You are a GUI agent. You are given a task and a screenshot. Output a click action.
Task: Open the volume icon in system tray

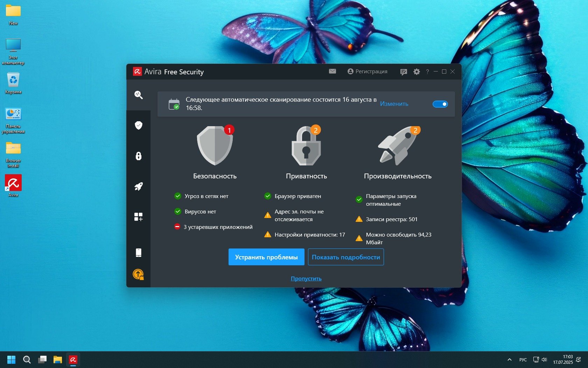click(x=544, y=360)
